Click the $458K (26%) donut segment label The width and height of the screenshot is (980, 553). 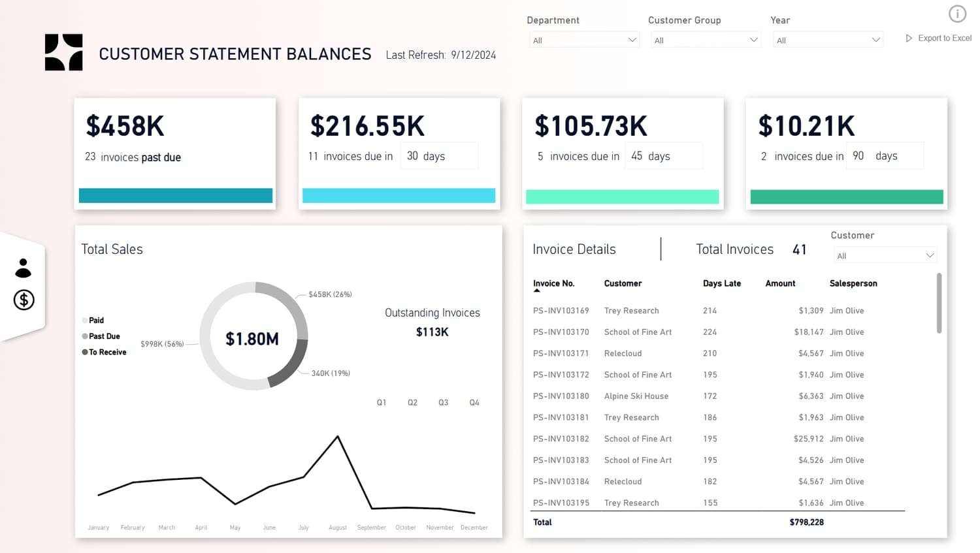(330, 294)
